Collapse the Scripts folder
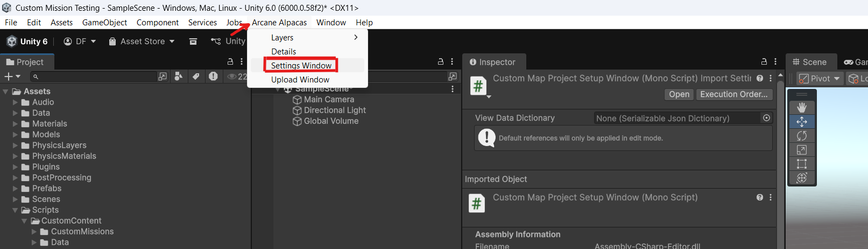868x249 pixels. coord(15,210)
